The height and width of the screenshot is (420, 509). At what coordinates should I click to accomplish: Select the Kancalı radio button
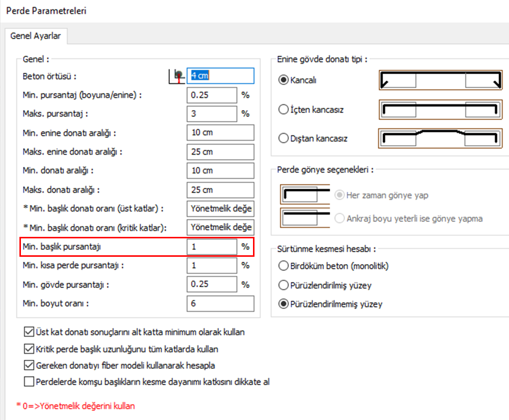[x=284, y=81]
